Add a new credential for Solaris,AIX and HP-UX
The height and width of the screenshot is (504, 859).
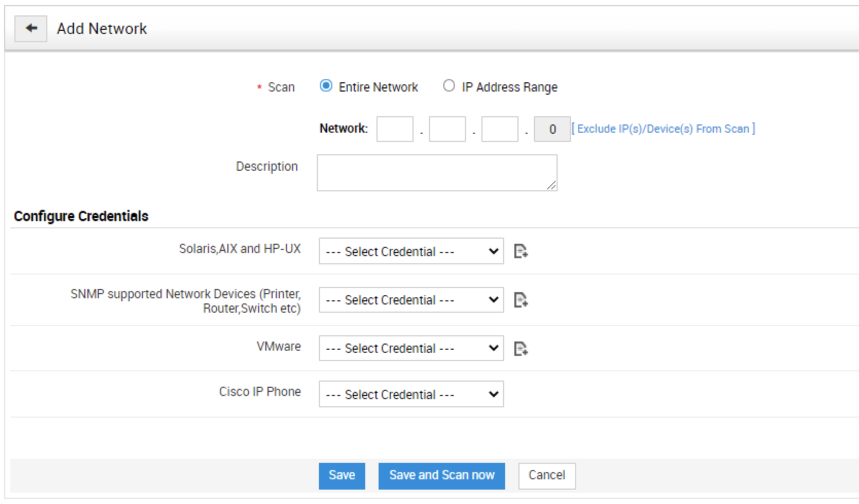pyautogui.click(x=521, y=251)
